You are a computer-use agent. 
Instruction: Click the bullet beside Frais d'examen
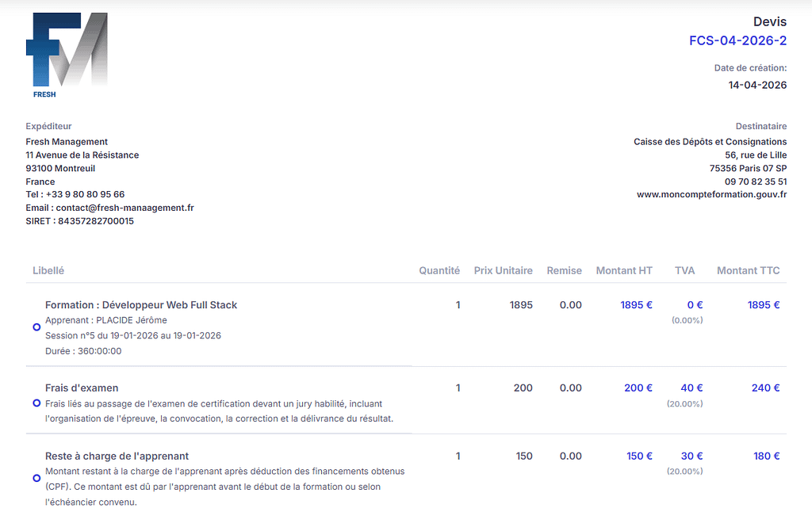click(36, 403)
